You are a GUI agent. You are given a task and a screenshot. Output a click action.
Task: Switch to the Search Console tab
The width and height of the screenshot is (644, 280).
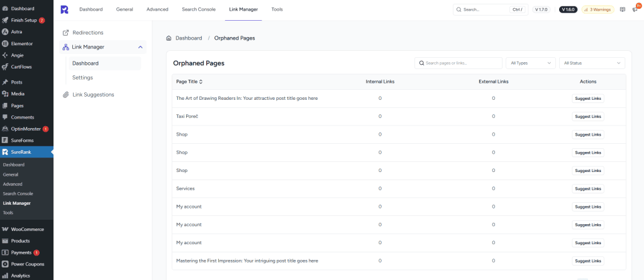click(x=199, y=9)
